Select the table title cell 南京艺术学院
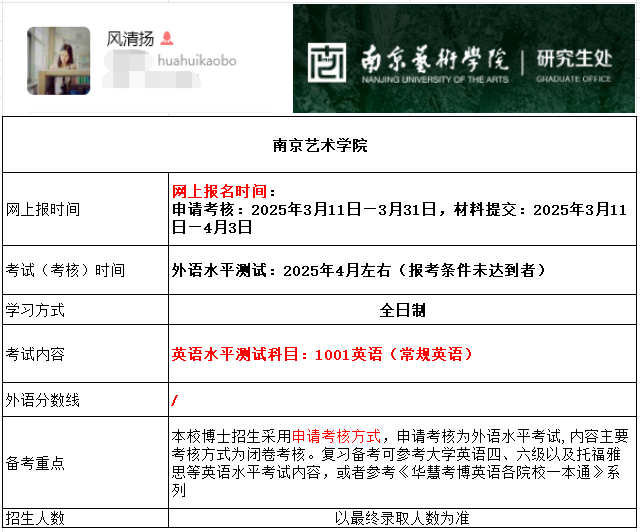The width and height of the screenshot is (640, 532). 320,145
